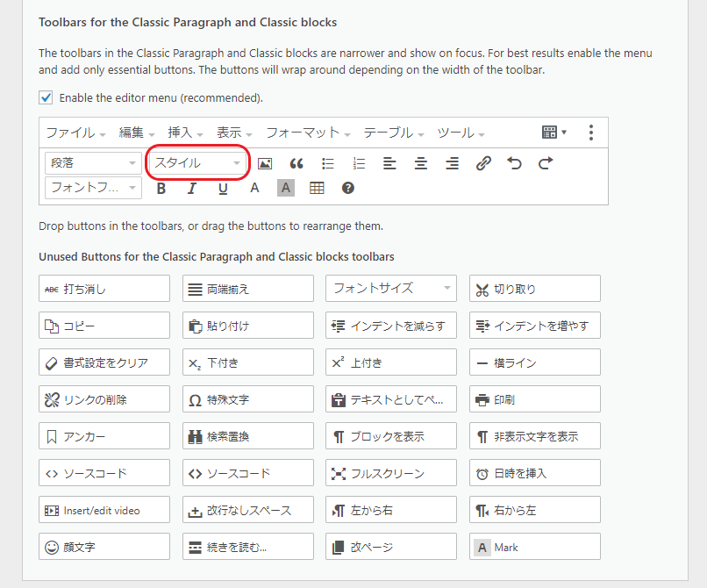Open the table dropdown in menu bar
This screenshot has height=588, width=707.
[x=554, y=133]
